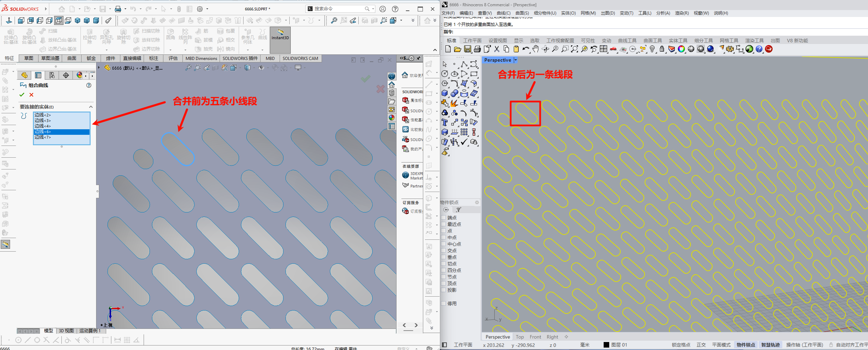Click the Rhino light bulb hide icon
Viewport: 868px width, 350px height.
[652, 49]
